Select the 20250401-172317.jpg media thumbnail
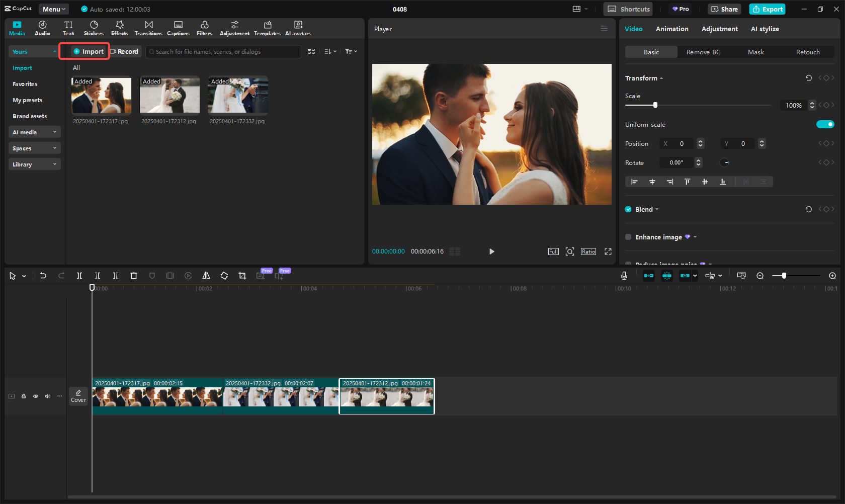The image size is (845, 504). coord(101,96)
